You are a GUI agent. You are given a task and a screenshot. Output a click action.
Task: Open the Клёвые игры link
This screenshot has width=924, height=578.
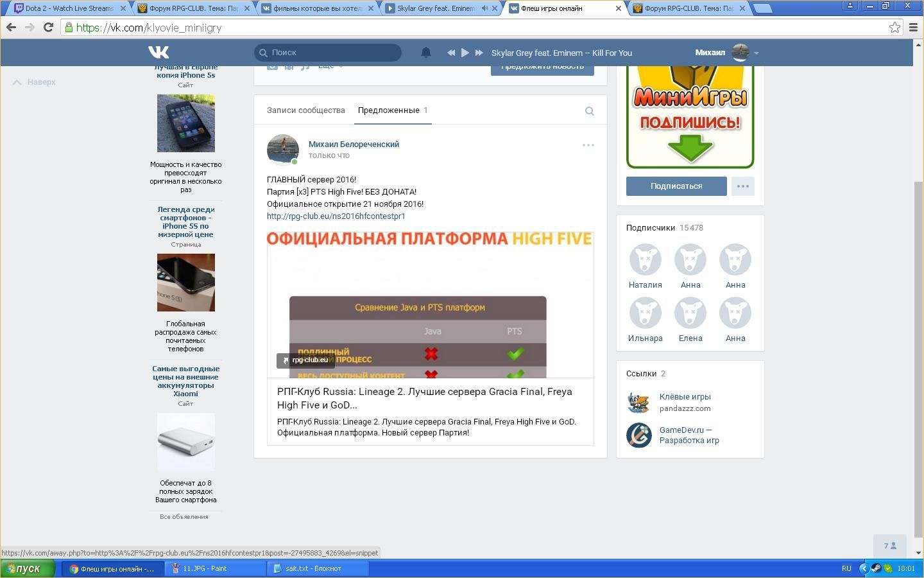click(685, 397)
